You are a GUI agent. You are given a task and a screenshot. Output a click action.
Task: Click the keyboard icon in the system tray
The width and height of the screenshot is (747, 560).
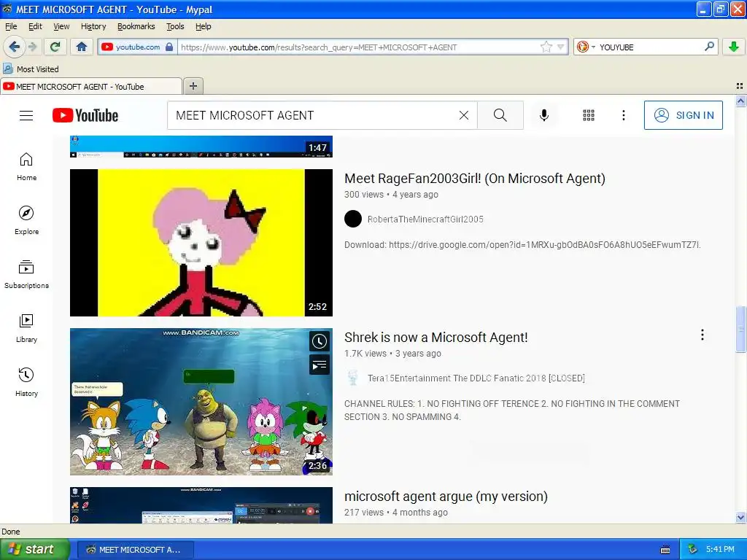tap(665, 550)
